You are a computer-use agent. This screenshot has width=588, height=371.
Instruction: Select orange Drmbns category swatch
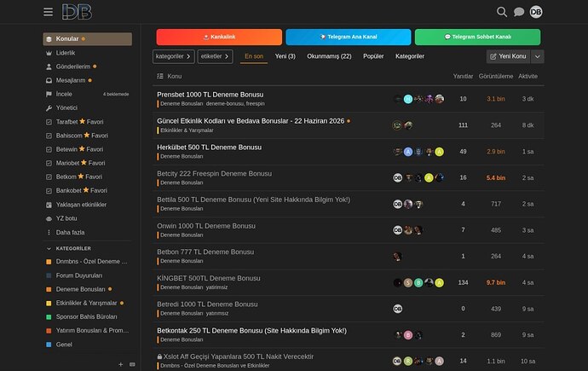49,262
